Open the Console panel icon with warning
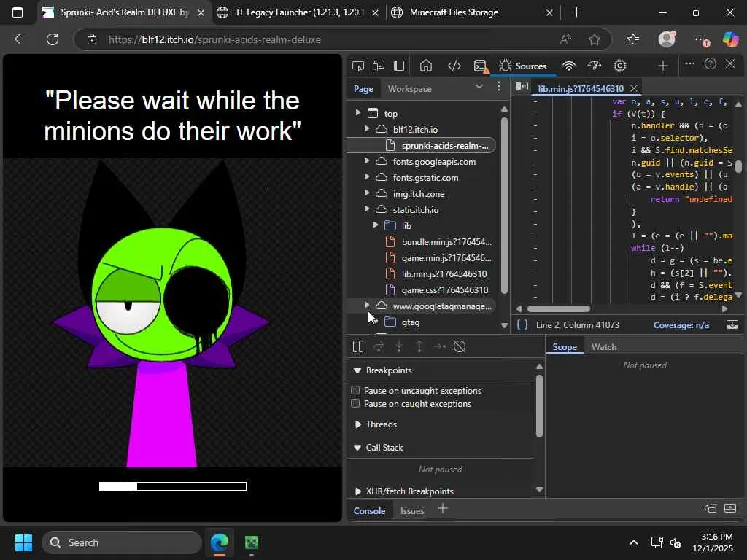Image resolution: width=747 pixels, height=560 pixels. tap(481, 66)
